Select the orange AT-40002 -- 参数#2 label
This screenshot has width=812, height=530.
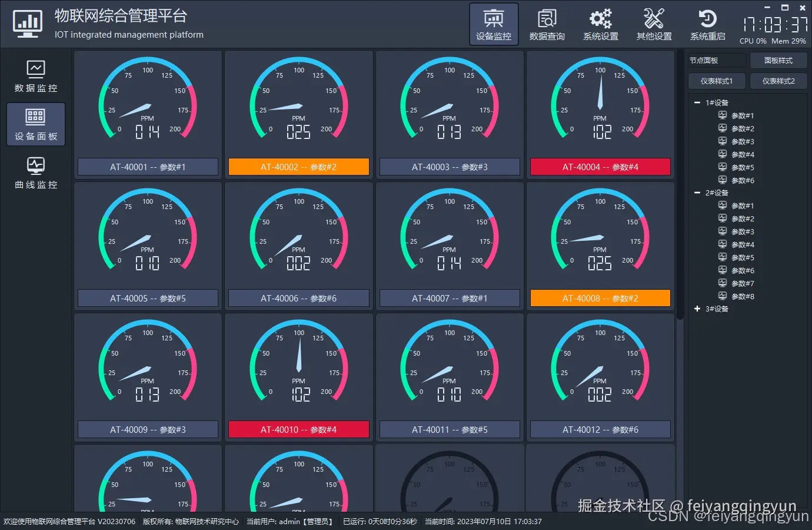coord(299,167)
